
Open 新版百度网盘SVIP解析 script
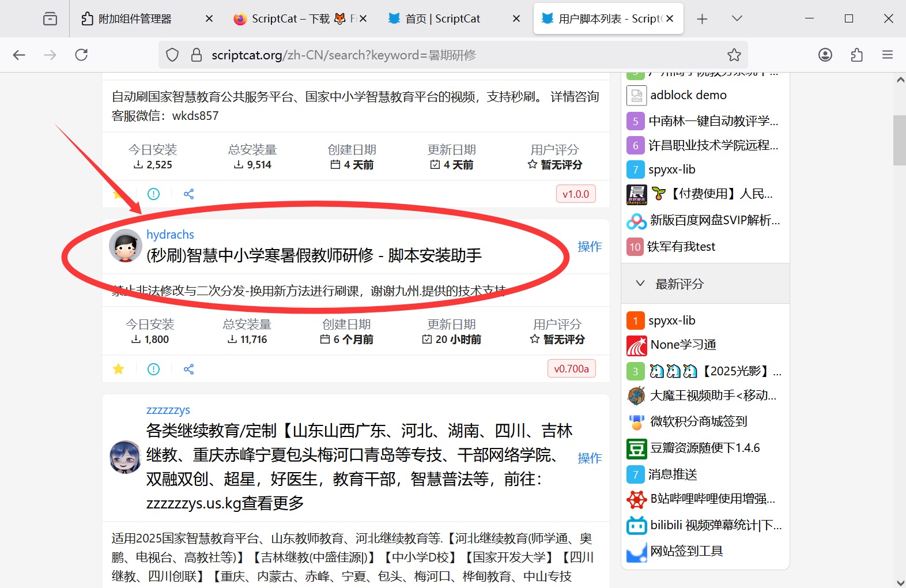coord(715,220)
